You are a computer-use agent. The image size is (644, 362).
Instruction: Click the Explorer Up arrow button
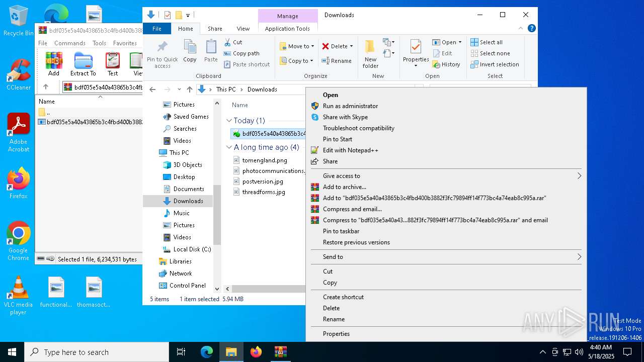[189, 89]
